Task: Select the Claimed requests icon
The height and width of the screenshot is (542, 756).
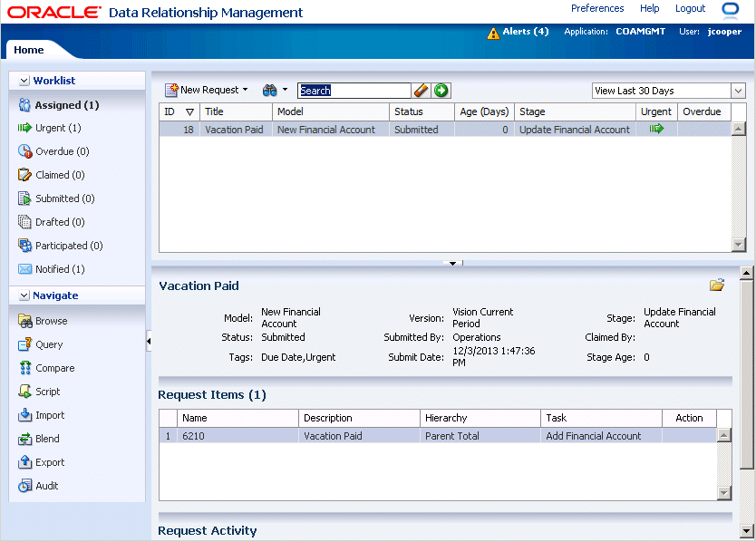Action: tap(24, 175)
